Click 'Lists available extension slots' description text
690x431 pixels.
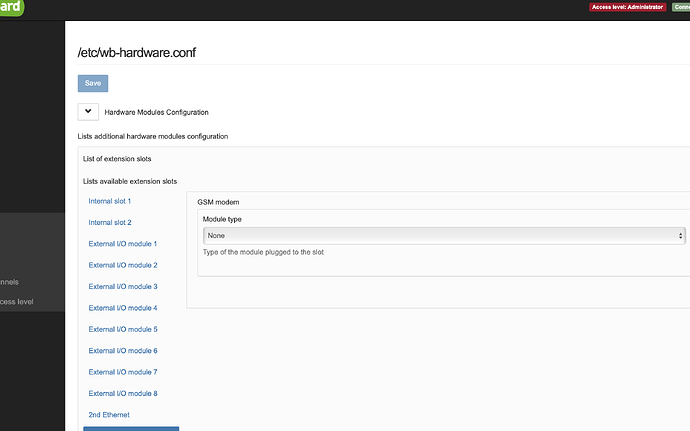point(130,181)
